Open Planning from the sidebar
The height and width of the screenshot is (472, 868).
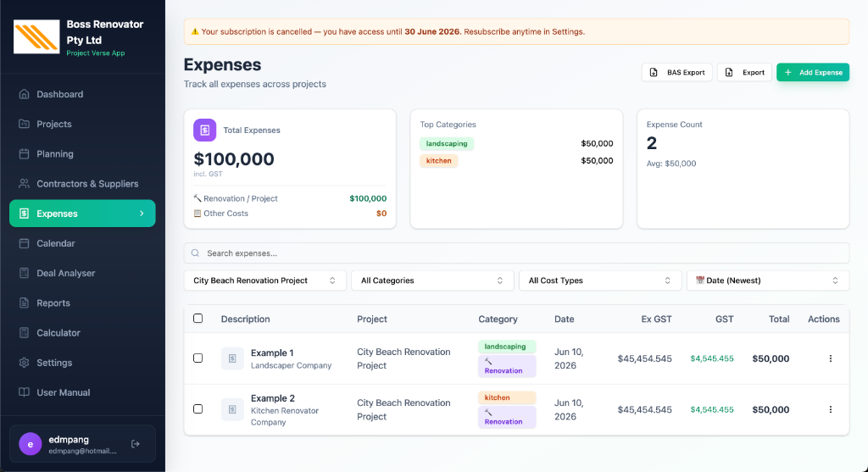pos(82,154)
